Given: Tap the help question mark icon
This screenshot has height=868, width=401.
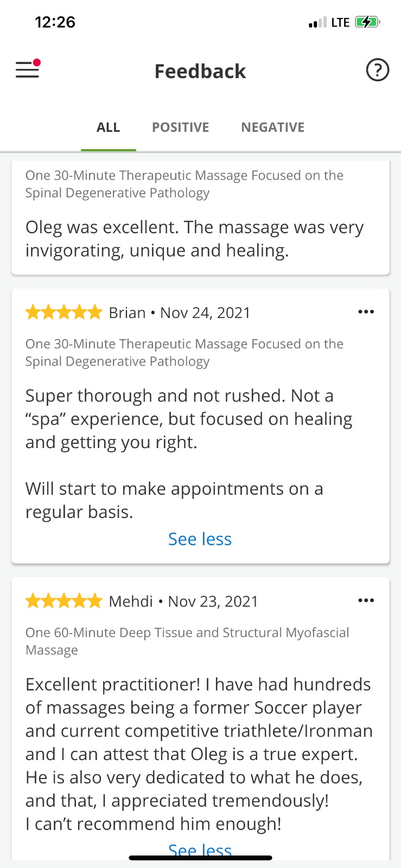Looking at the screenshot, I should [x=378, y=70].
